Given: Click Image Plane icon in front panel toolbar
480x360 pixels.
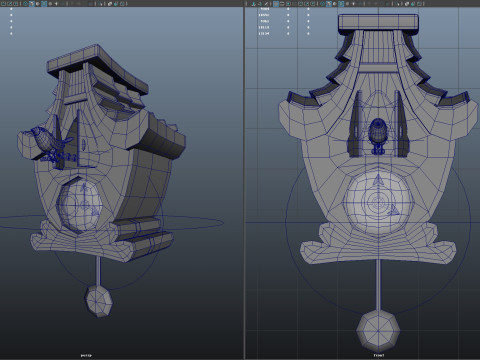Looking at the screenshot, I should click(253, 4).
